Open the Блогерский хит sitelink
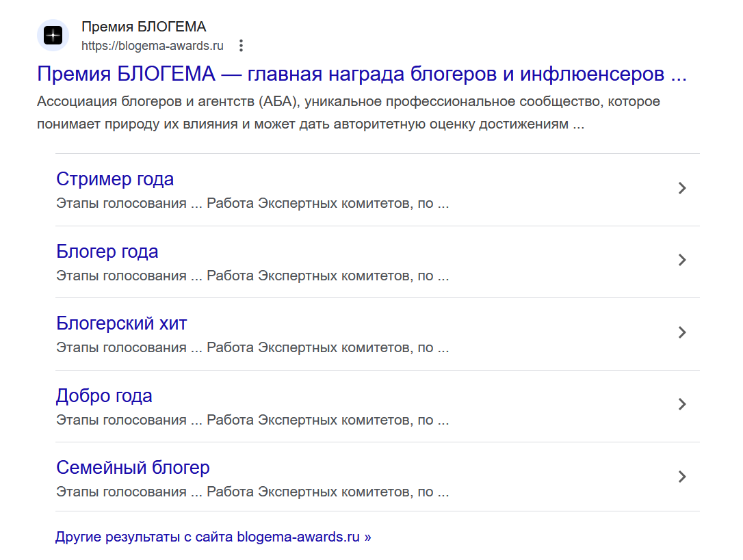The width and height of the screenshot is (743, 560). point(122,323)
